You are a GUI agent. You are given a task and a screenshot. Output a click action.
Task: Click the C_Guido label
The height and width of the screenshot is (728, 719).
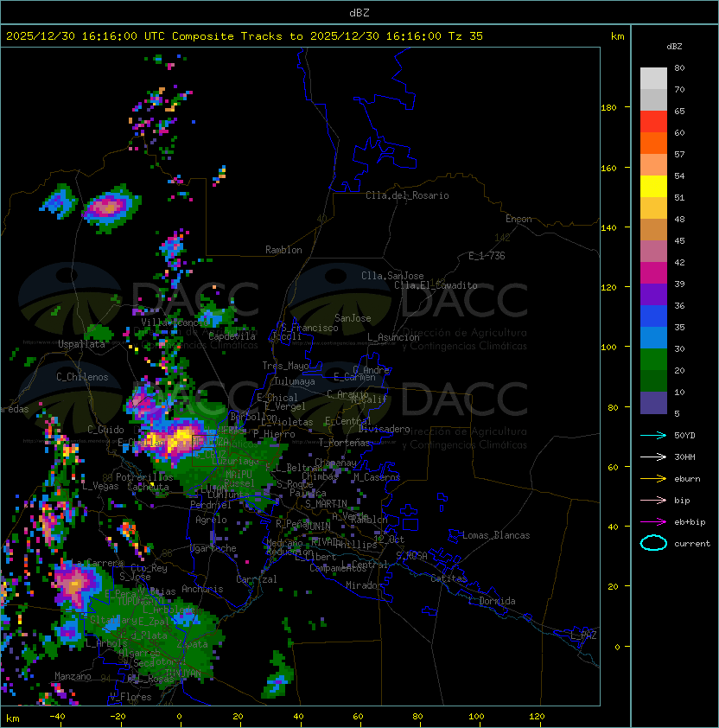(105, 430)
